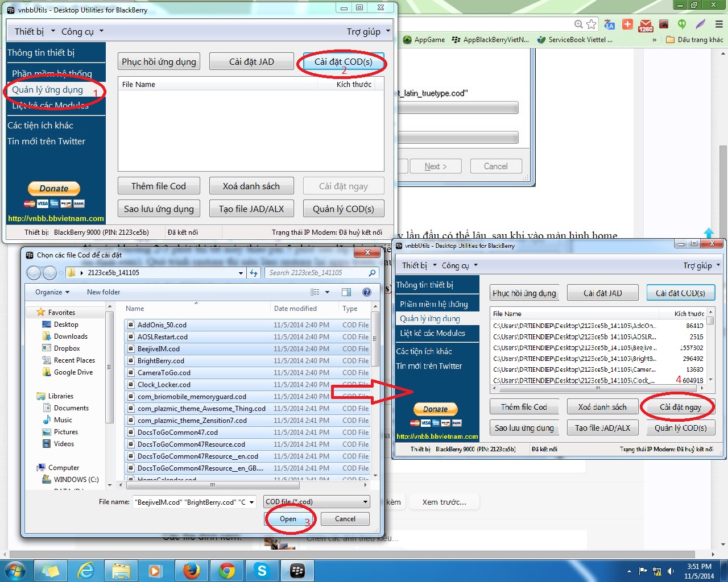Click the Google Chrome taskbar icon
The width and height of the screenshot is (728, 582).
pos(227,570)
